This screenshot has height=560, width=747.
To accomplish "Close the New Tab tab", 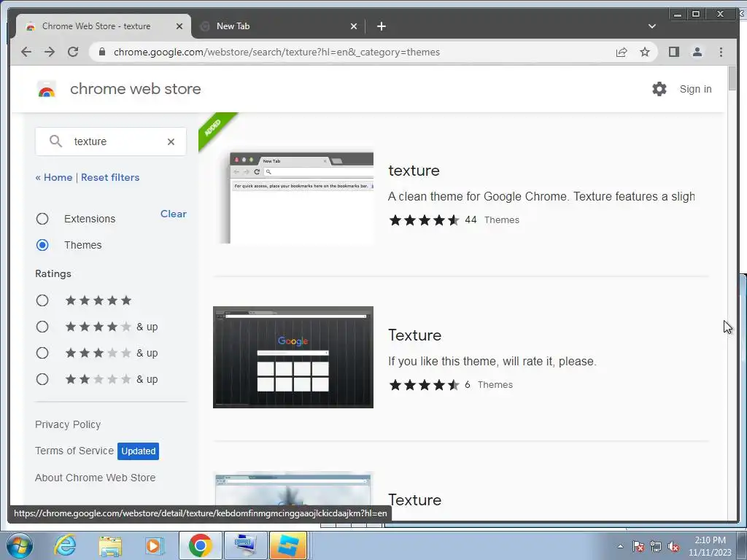I will 354,26.
